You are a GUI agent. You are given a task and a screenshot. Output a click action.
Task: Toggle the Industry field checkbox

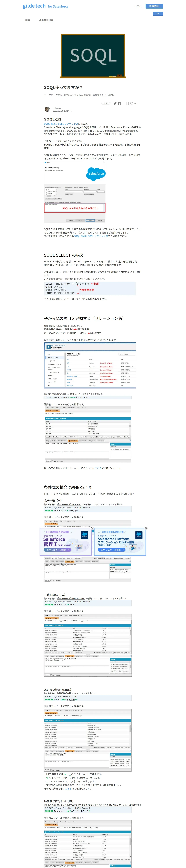[x=47, y=193]
